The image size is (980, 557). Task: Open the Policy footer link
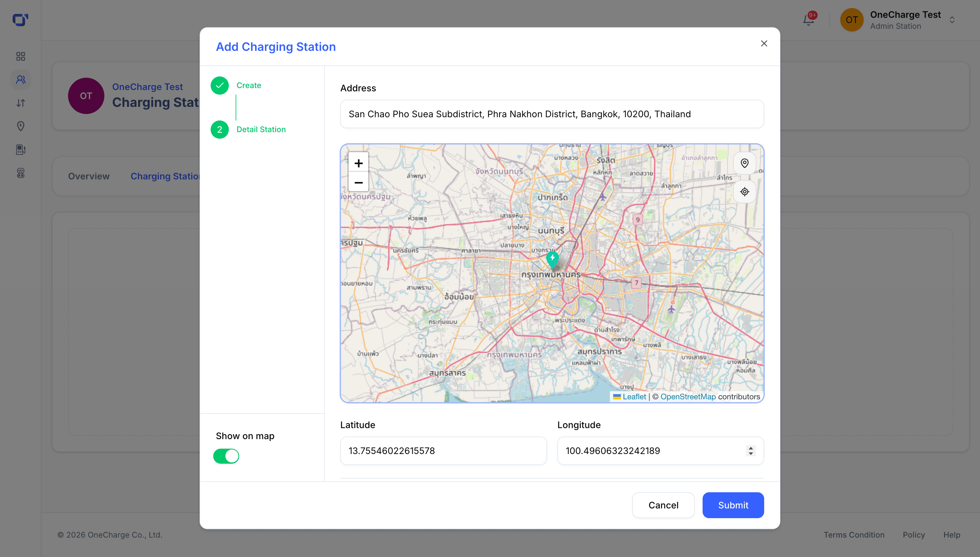click(x=913, y=535)
